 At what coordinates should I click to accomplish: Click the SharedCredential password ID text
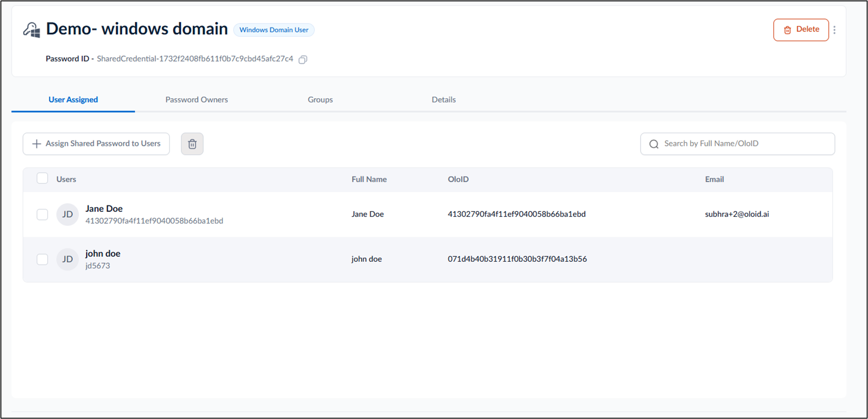[x=195, y=59]
